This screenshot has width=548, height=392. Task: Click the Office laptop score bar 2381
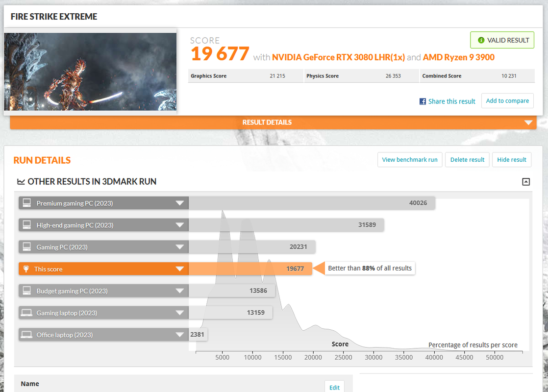(x=198, y=335)
